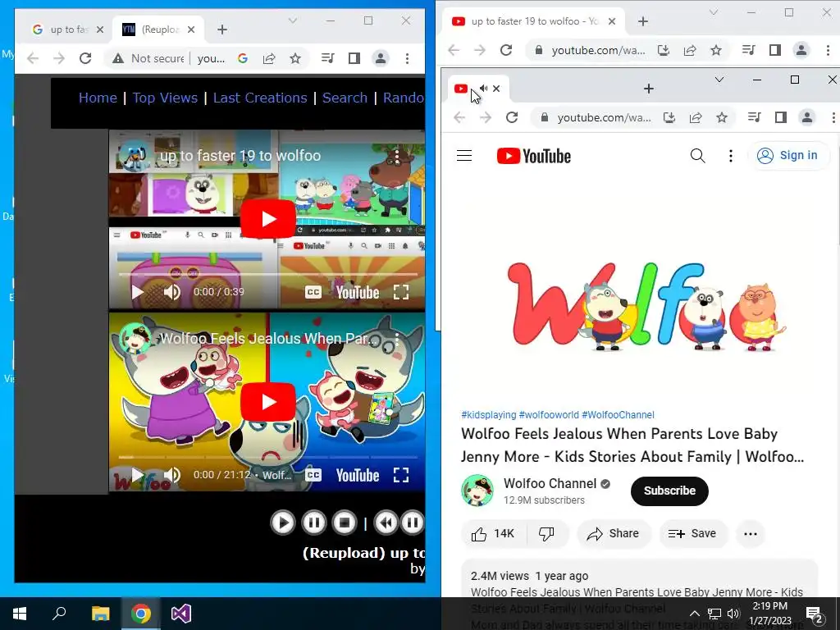The image size is (840, 630).
Task: Seek on the 0:39 video progress bar
Action: (268, 274)
